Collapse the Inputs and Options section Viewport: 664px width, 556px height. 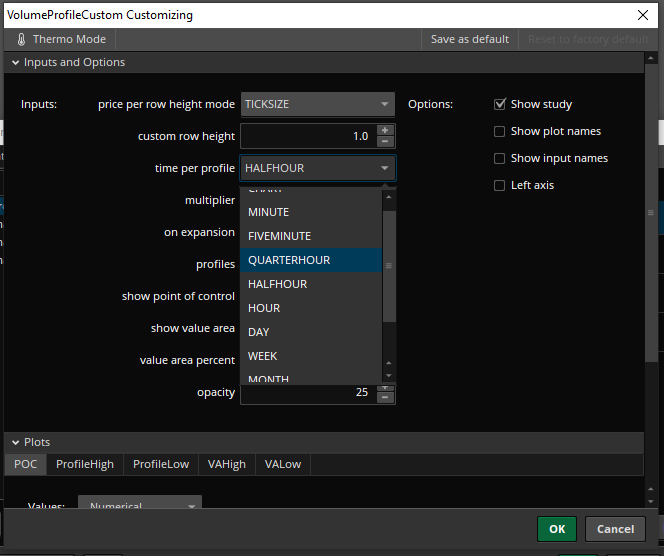coord(16,63)
